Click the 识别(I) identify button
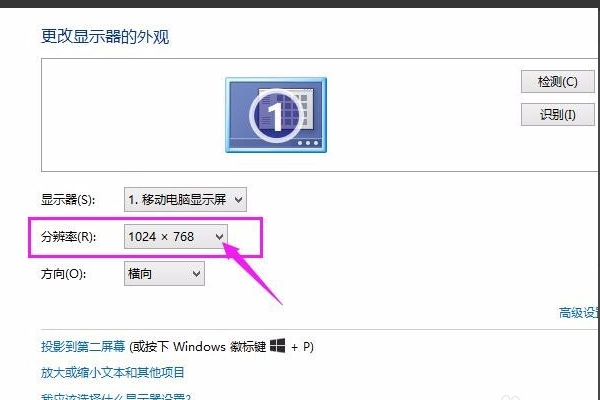 pos(558,114)
